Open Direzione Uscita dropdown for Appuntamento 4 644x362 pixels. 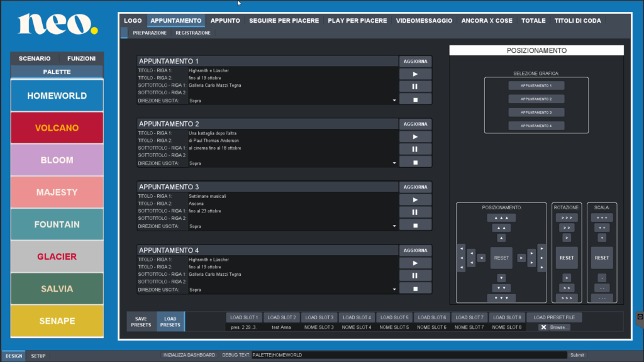(394, 290)
